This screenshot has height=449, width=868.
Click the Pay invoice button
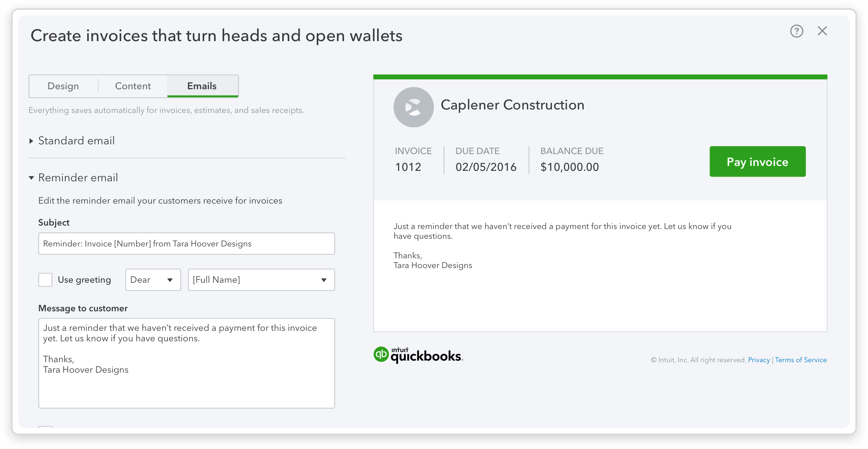(757, 161)
